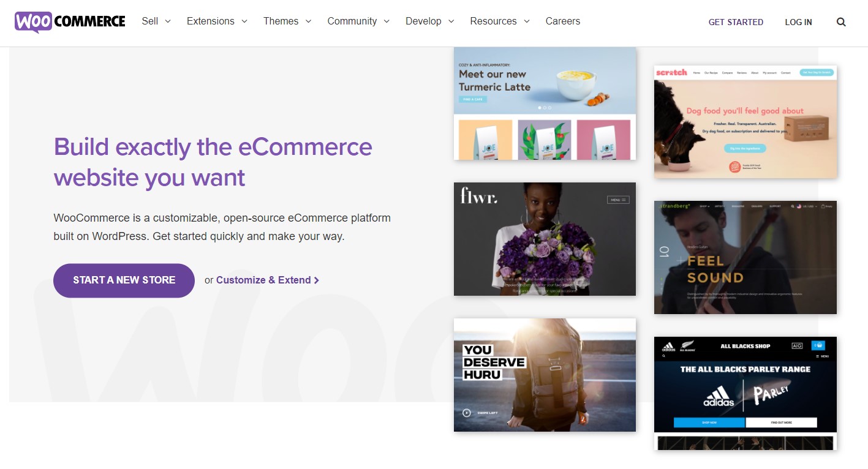Expand the Resources dropdown chevron
The image size is (868, 469).
tap(527, 21)
